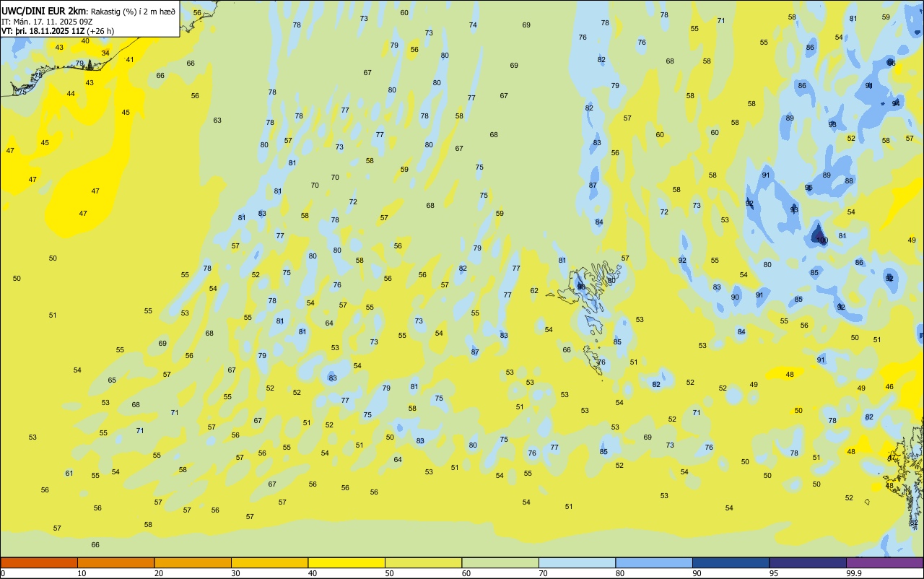This screenshot has height=579, width=924.
Task: Click the '63' humidity value on the map
Action: [x=217, y=120]
